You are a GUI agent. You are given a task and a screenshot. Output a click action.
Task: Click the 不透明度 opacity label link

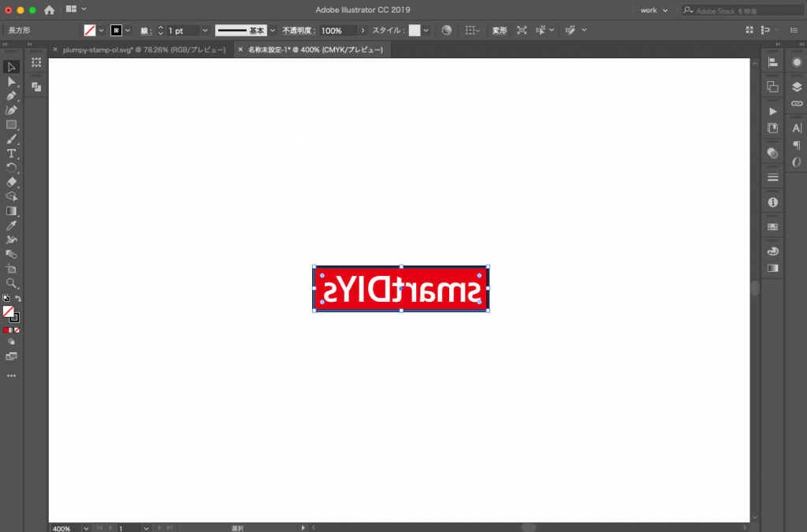(299, 31)
